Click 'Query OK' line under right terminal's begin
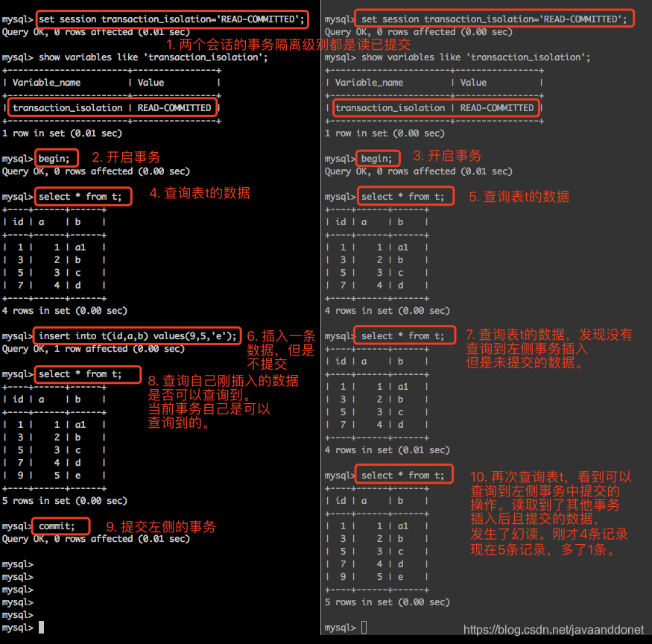 pos(419,171)
